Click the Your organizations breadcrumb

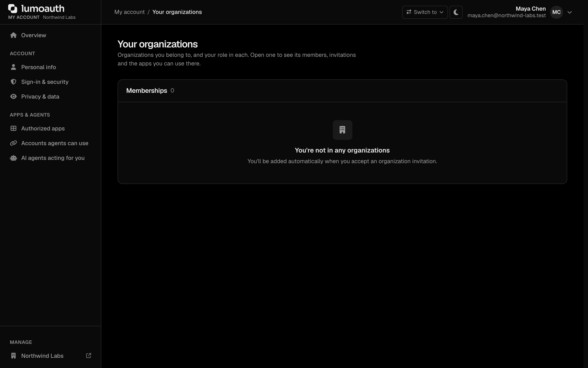click(177, 12)
